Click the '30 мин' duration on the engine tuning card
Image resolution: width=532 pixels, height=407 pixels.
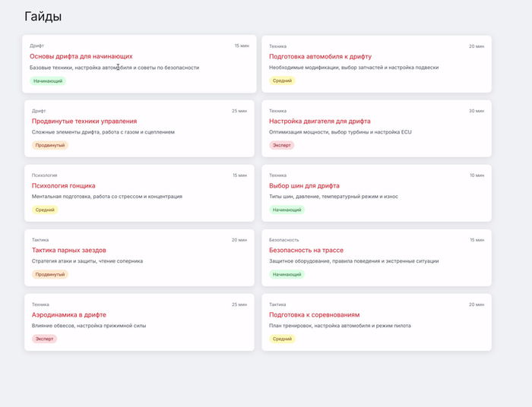(x=477, y=111)
